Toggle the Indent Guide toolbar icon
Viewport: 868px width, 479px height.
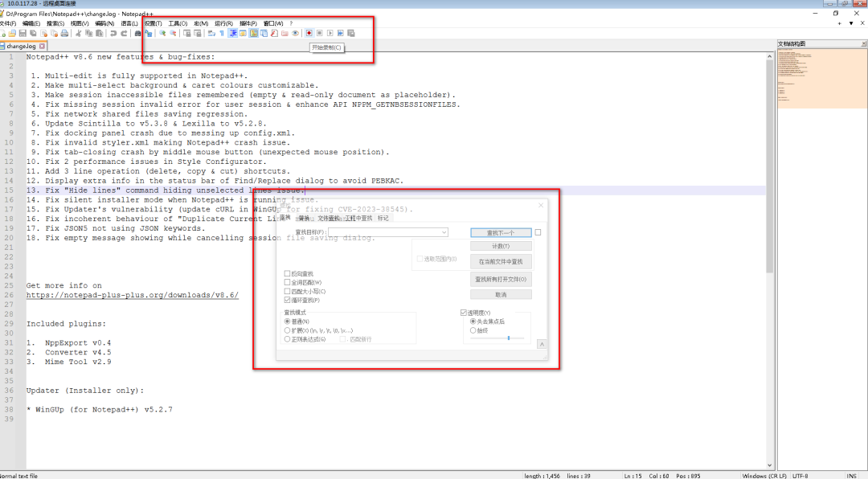point(233,33)
